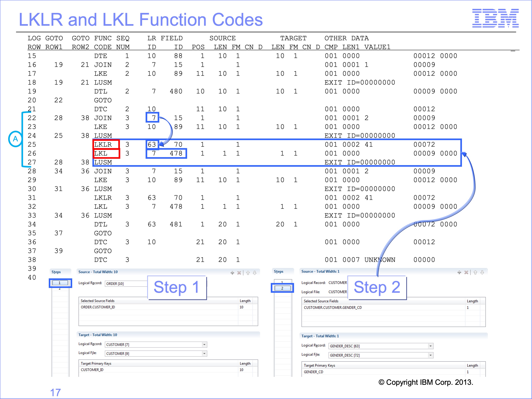The width and height of the screenshot is (532, 399).
Task: Select step 1 in the left Steps list
Action: click(x=60, y=283)
